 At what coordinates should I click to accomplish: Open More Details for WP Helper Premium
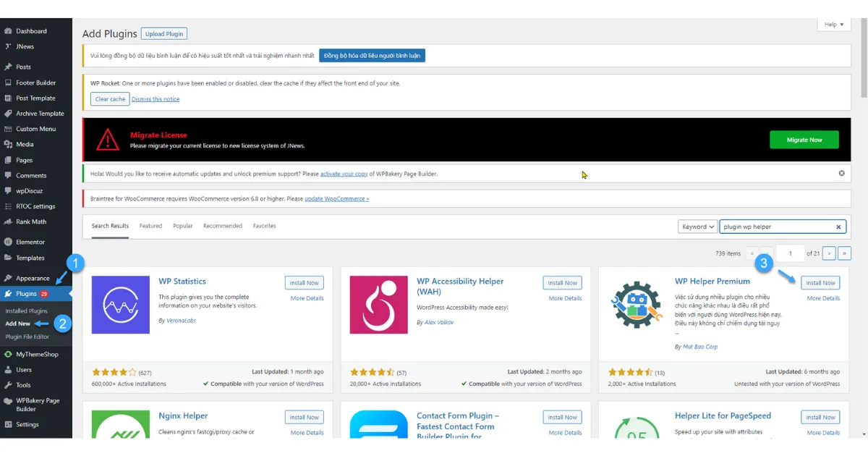pos(823,298)
